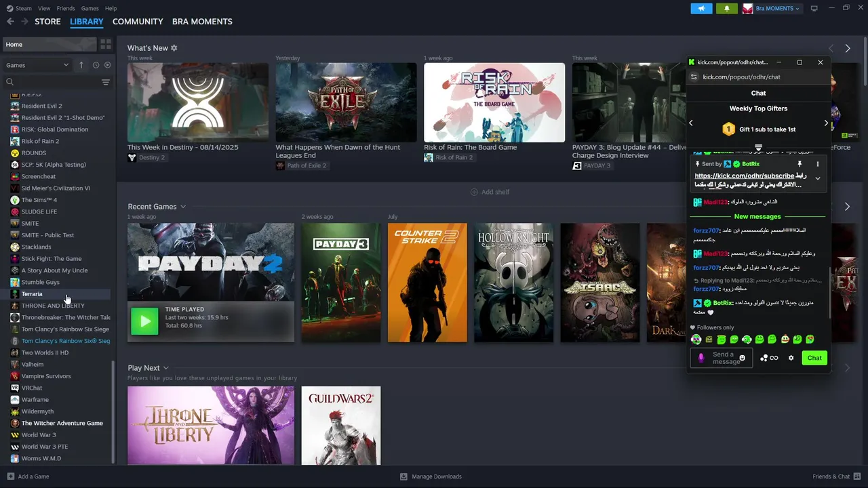Open the Hollow Knight cover thumbnail
Screen dimensions: 868x488
pyautogui.click(x=513, y=283)
